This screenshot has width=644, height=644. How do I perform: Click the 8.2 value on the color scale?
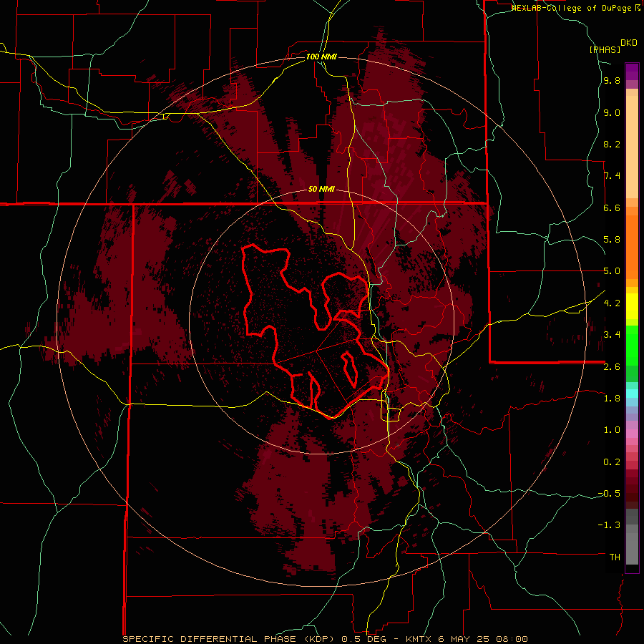click(612, 144)
